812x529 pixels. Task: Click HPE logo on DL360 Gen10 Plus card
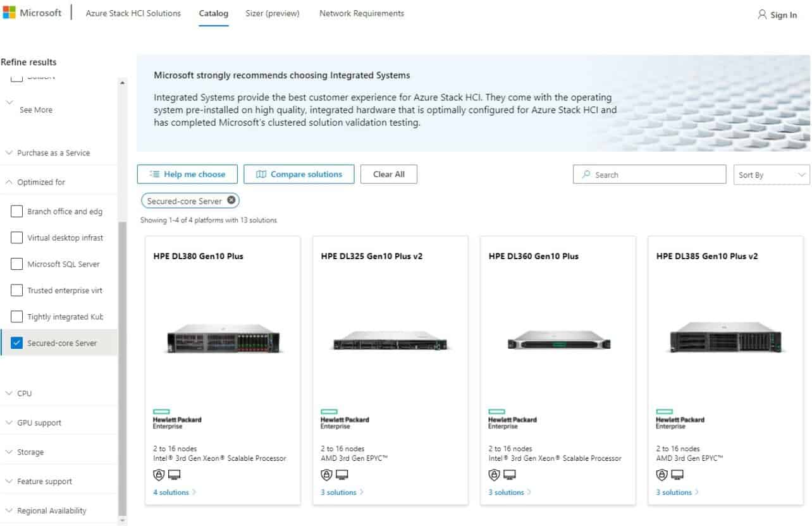tap(512, 420)
